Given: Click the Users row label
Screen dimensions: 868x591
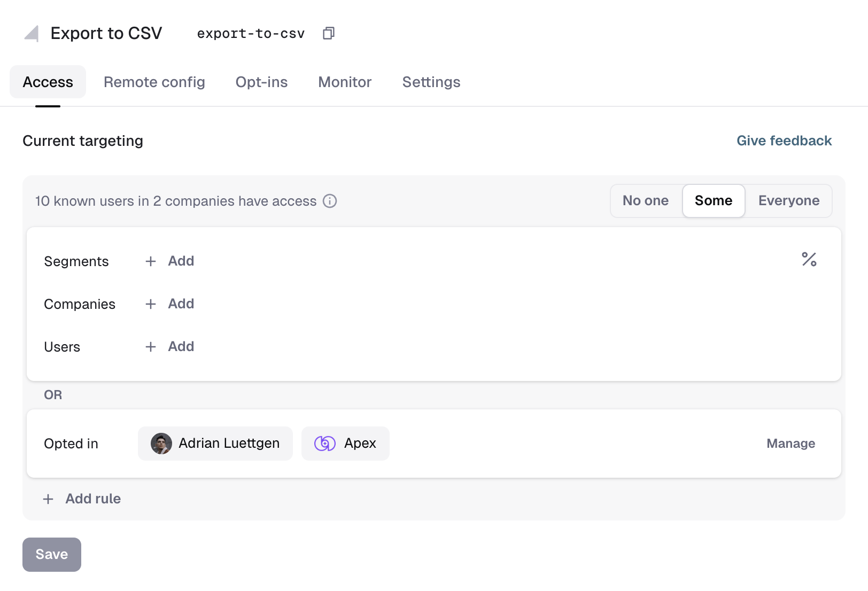Looking at the screenshot, I should (62, 347).
